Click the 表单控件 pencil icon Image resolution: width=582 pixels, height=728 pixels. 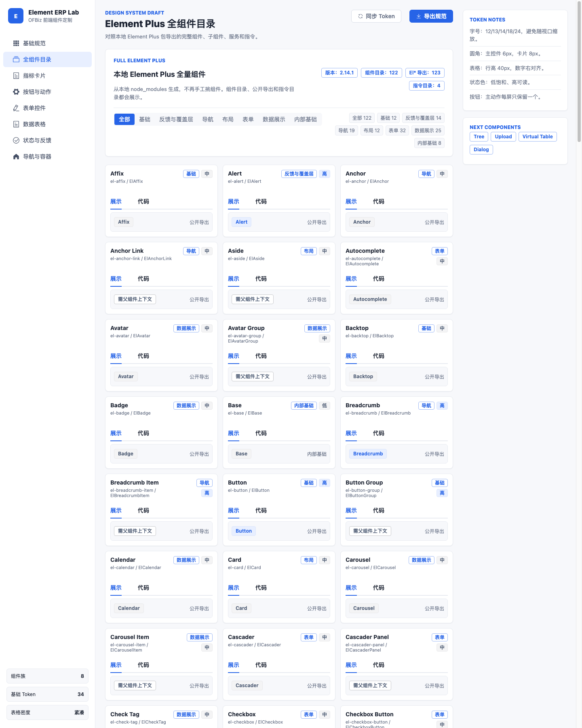pos(16,108)
